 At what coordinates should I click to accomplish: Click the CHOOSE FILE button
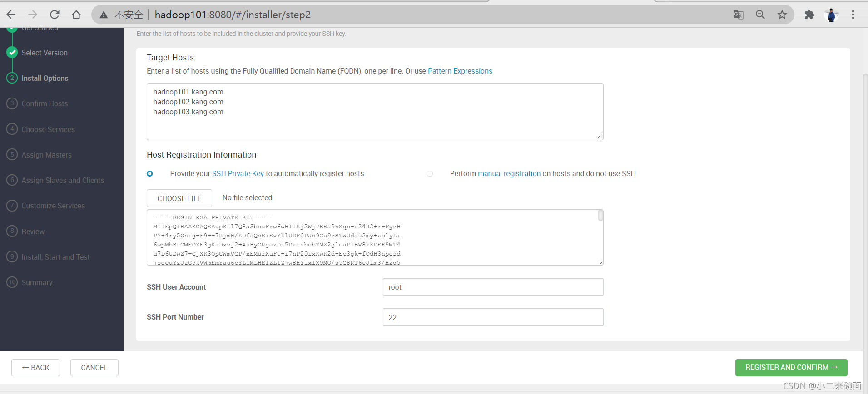click(179, 198)
